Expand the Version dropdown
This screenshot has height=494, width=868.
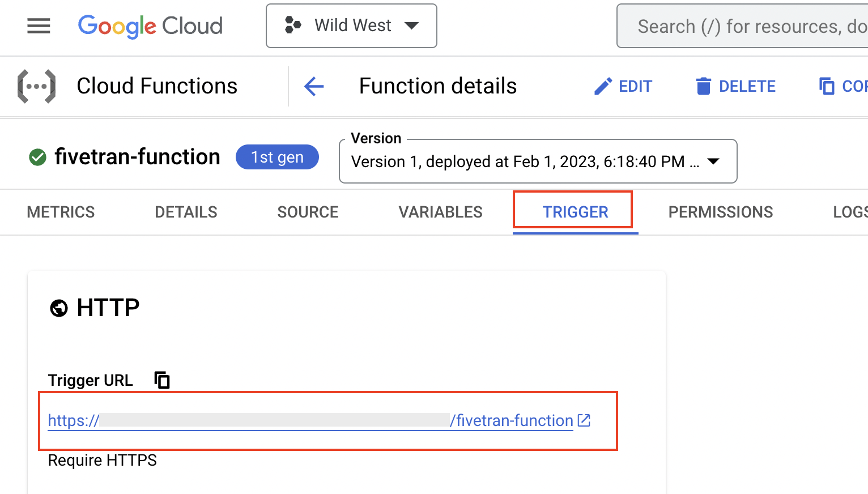[538, 161]
